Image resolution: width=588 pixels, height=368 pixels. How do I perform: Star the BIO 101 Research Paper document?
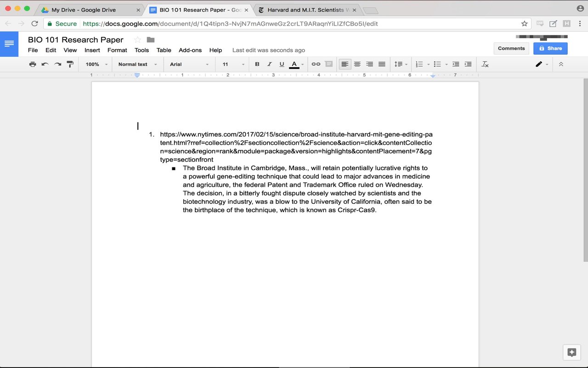pyautogui.click(x=137, y=40)
